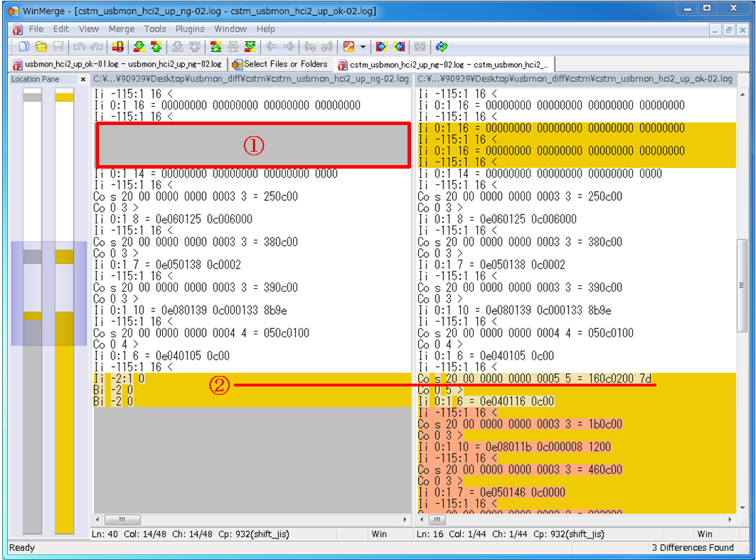Click the WinMerge document icon in menu bar

[x=18, y=30]
